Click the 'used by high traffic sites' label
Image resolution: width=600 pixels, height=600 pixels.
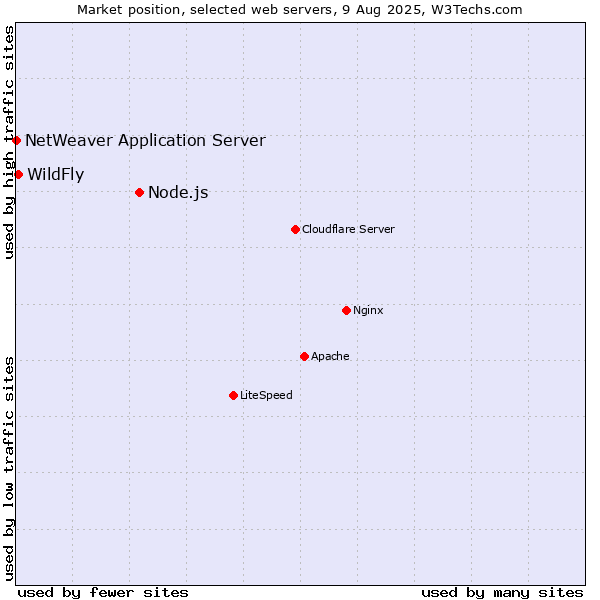tap(9, 142)
